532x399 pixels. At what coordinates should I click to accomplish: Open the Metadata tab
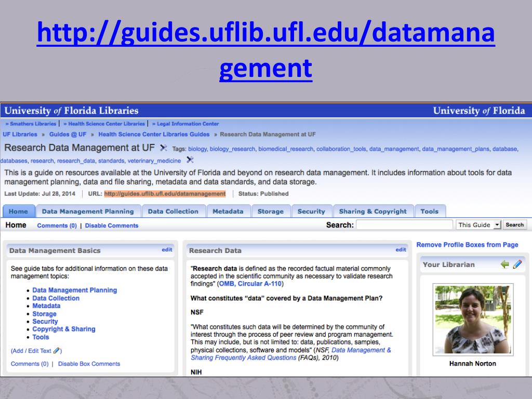tap(228, 211)
